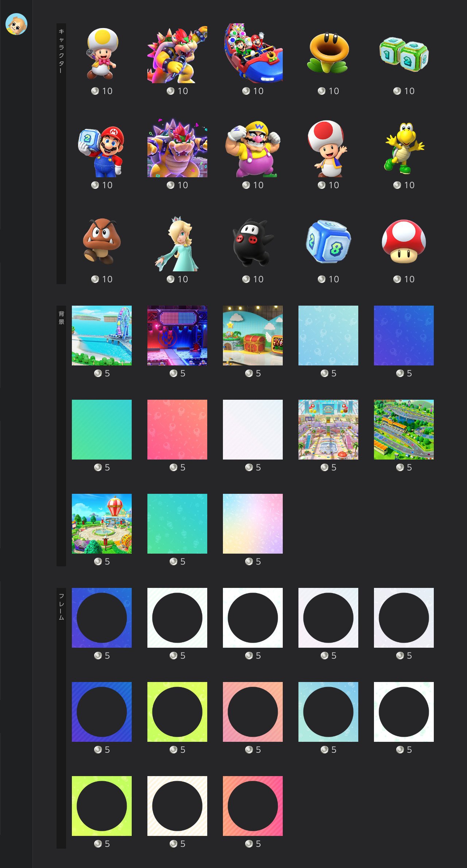The width and height of the screenshot is (467, 868).
Task: Pick the green diagonal-striped background without characters
Action: (102, 430)
